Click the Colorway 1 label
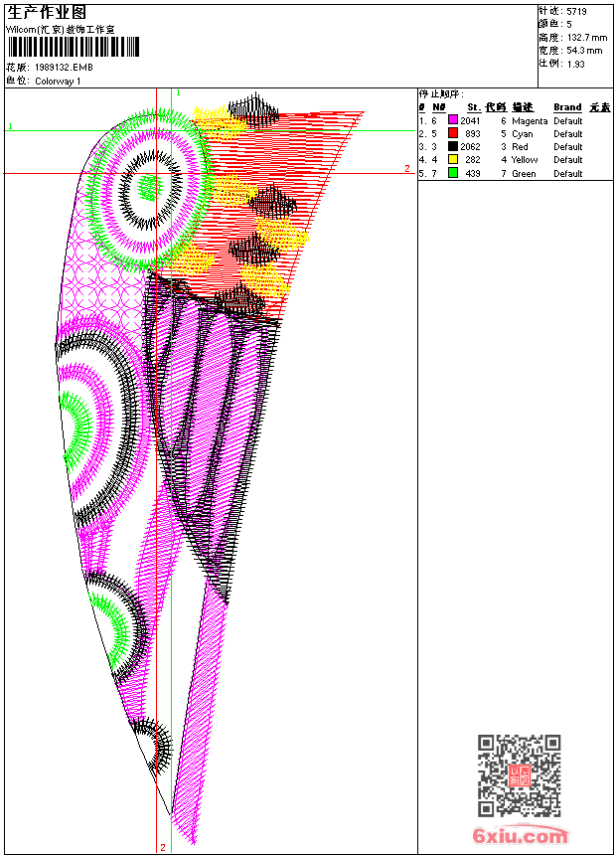 click(58, 82)
